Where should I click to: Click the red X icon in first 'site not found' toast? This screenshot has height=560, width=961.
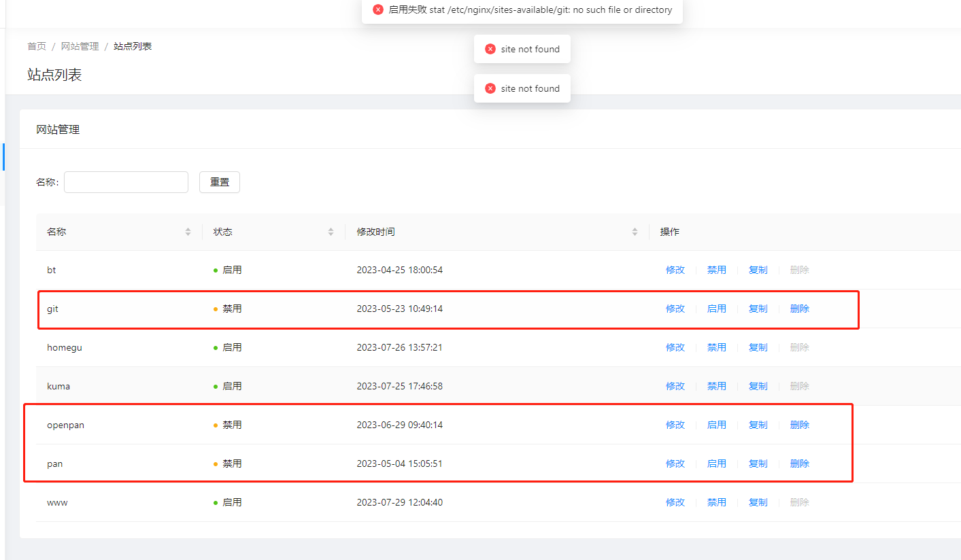(490, 48)
